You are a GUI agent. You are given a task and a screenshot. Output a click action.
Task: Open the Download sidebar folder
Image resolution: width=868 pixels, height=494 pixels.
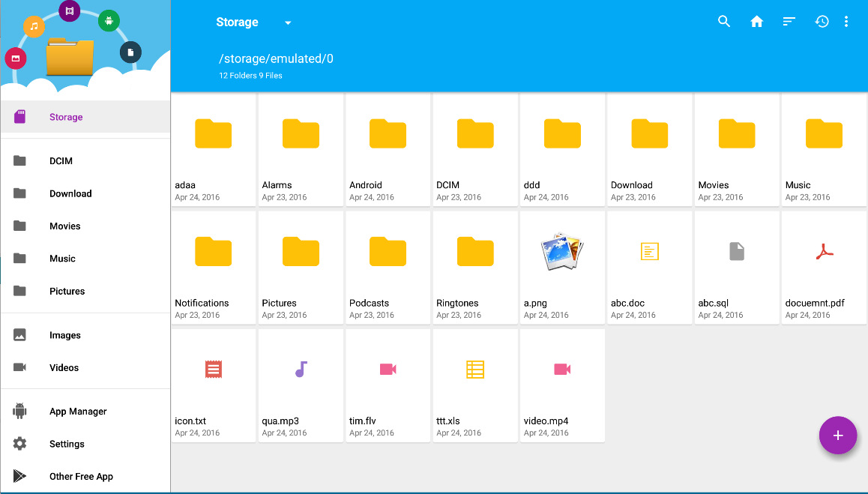click(70, 193)
